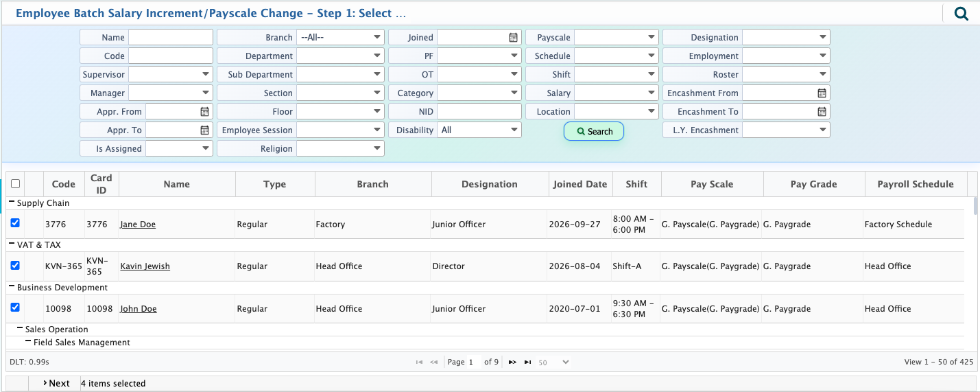
Task: Open the Supervisor dropdown
Action: click(x=171, y=75)
